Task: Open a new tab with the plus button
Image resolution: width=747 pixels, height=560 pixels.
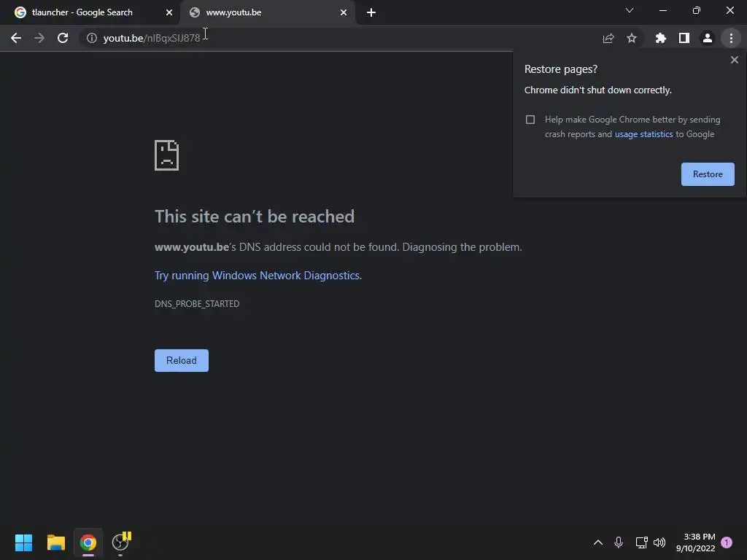Action: point(371,12)
